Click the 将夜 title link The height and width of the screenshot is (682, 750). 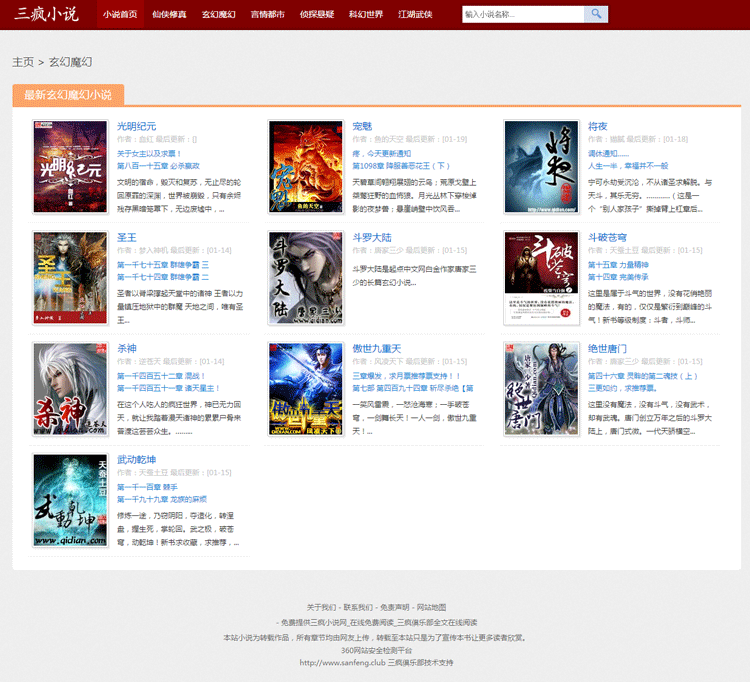point(597,126)
